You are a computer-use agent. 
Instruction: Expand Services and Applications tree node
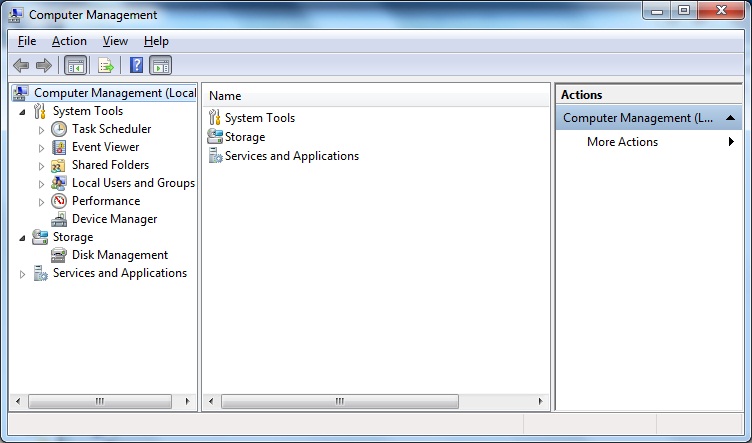pos(22,274)
